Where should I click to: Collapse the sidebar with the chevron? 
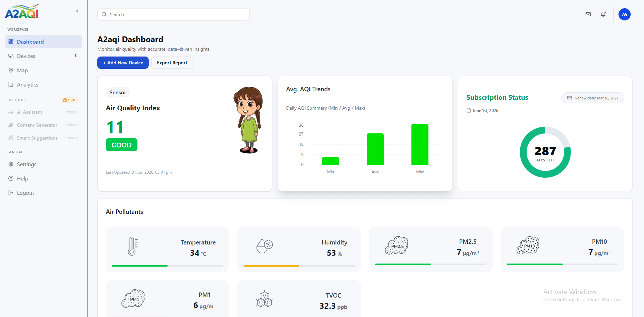pos(77,11)
